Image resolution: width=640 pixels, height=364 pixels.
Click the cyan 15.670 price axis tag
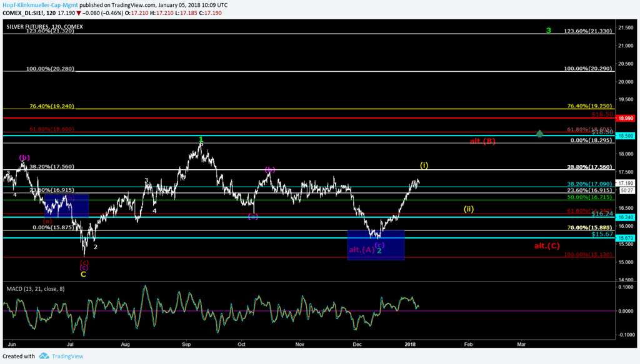[x=625, y=238]
